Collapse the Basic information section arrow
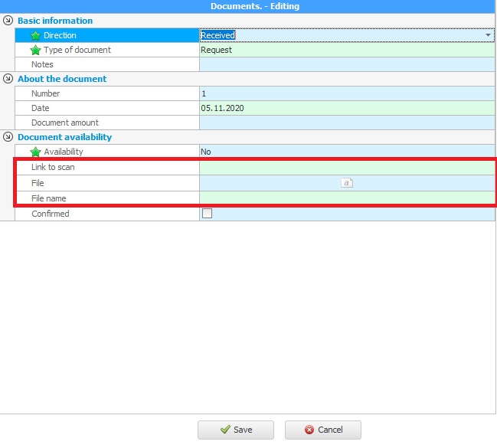The image size is (497, 448). [x=8, y=21]
